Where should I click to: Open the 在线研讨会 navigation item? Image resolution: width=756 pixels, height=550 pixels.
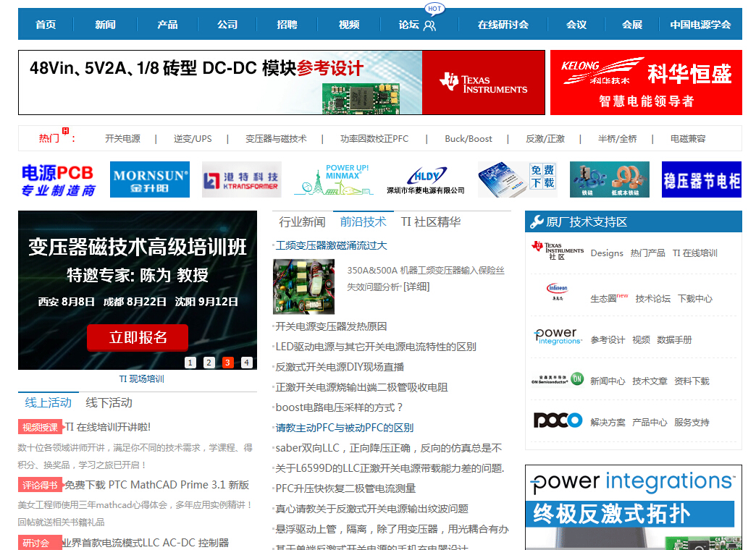pos(503,25)
